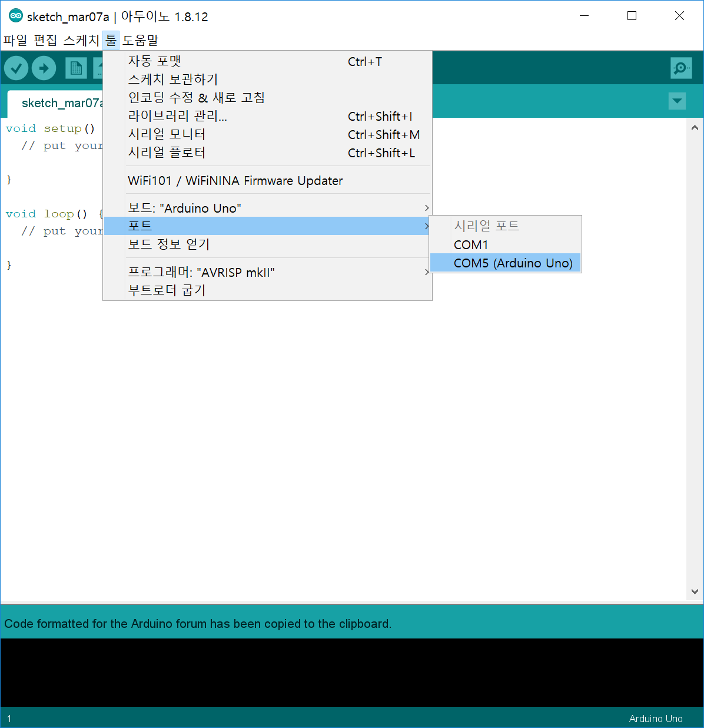The height and width of the screenshot is (728, 704).
Task: Maximize the Arduino window
Action: click(632, 16)
